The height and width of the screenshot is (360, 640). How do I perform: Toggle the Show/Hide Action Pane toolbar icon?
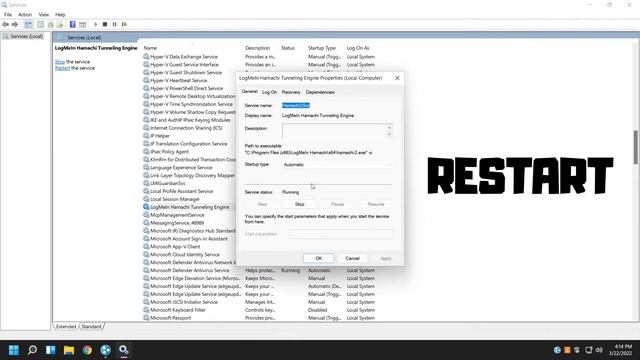coord(82,24)
